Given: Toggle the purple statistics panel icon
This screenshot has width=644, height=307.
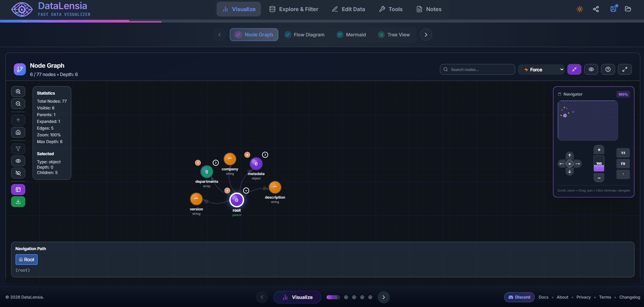Looking at the screenshot, I should [18, 190].
